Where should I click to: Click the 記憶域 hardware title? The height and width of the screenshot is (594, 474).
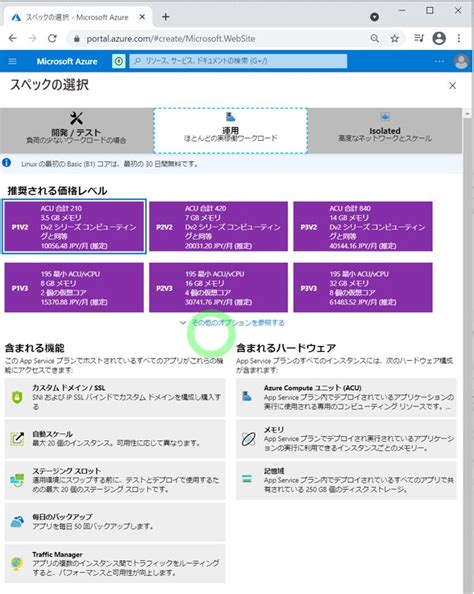tap(274, 471)
